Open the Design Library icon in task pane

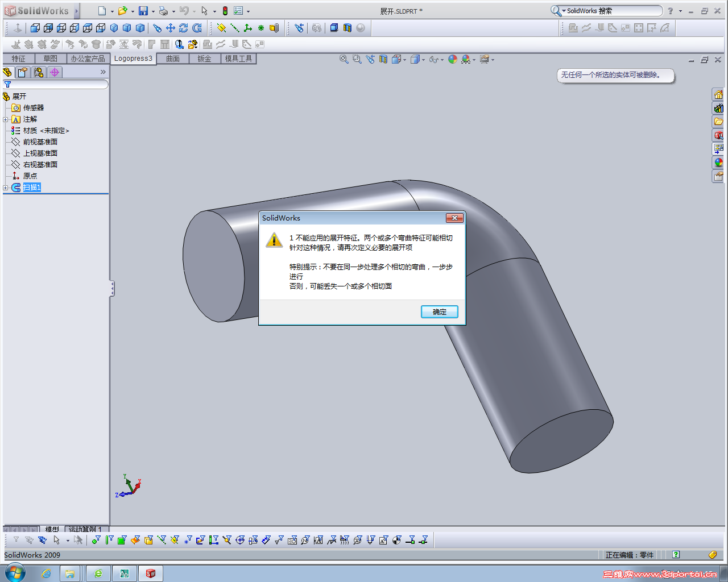coord(718,108)
